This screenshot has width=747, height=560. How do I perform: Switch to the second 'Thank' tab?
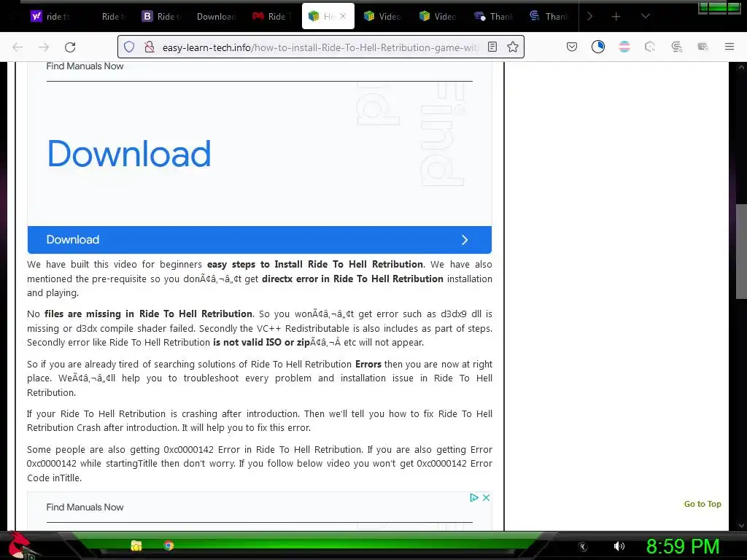click(x=549, y=16)
